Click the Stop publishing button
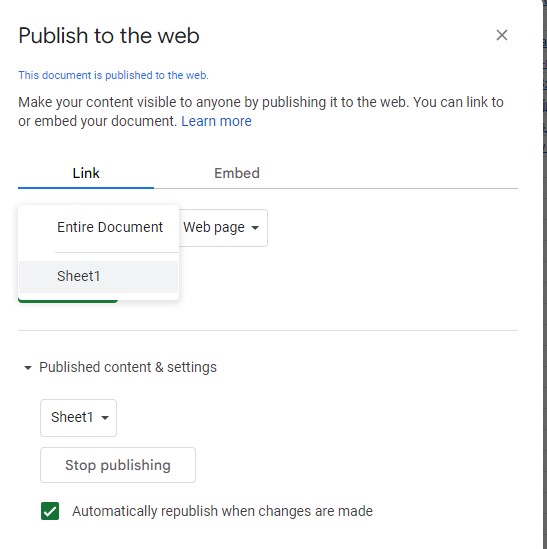 click(118, 465)
